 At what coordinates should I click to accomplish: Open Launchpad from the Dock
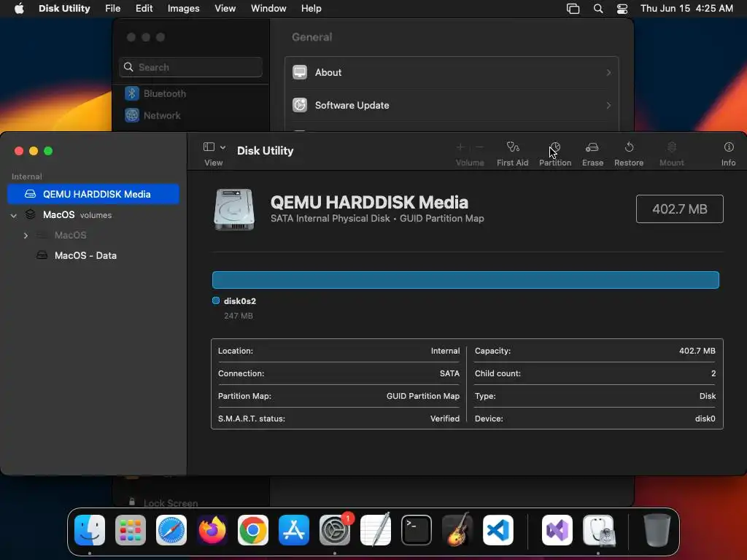(131, 530)
